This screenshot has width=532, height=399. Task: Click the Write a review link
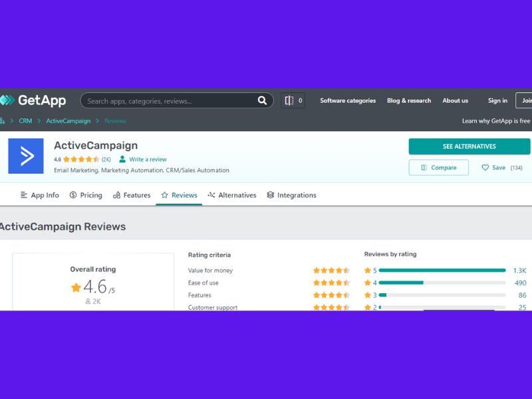148,159
